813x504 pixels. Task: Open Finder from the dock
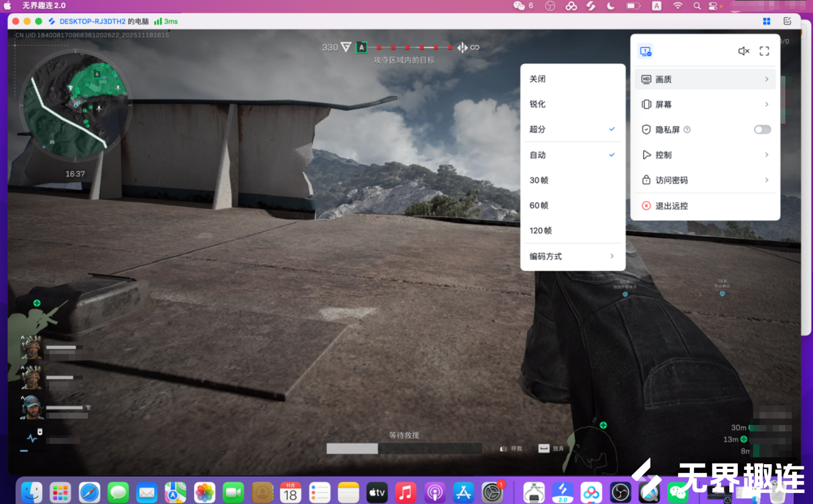(x=32, y=492)
